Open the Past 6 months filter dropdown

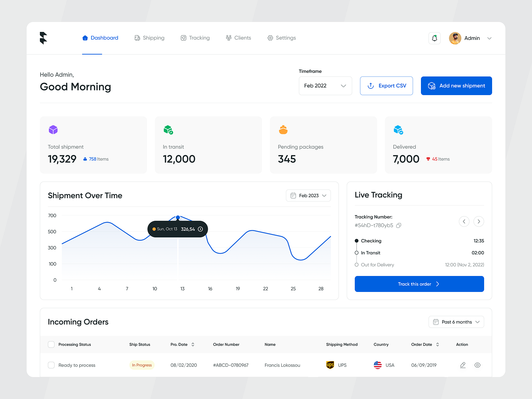(456, 322)
